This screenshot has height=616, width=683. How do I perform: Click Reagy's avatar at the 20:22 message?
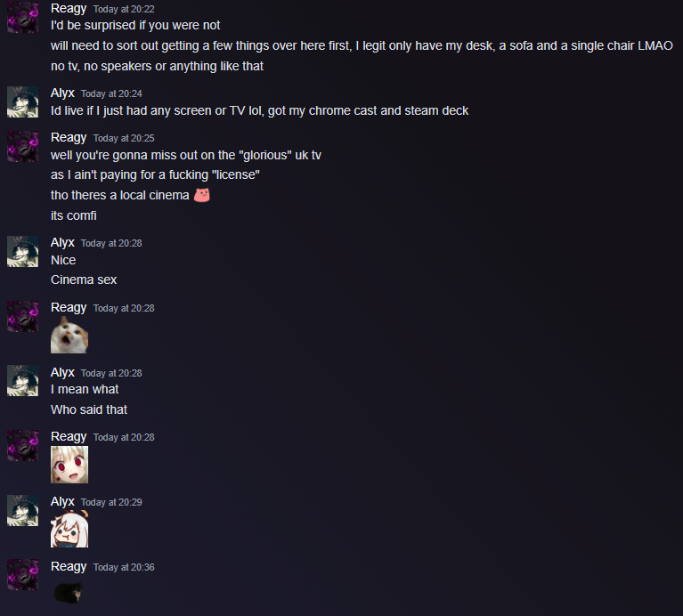[x=22, y=17]
